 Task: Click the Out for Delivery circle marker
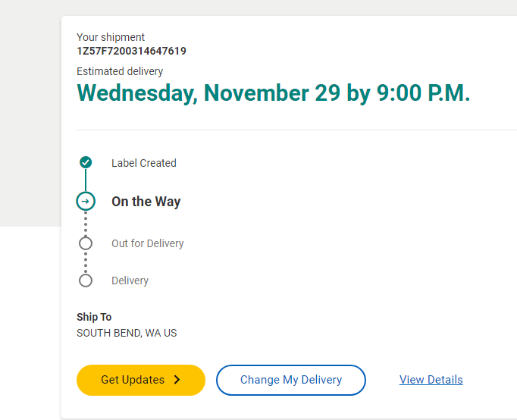coord(86,243)
